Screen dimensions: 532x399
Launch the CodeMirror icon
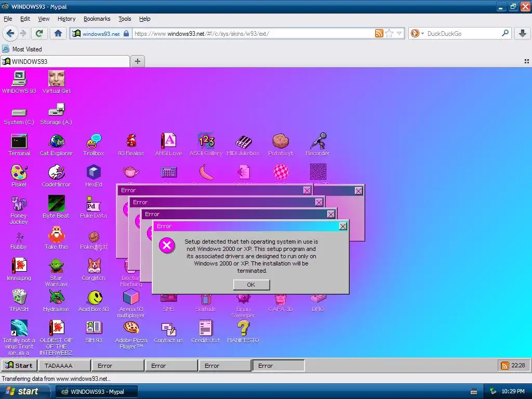(56, 176)
